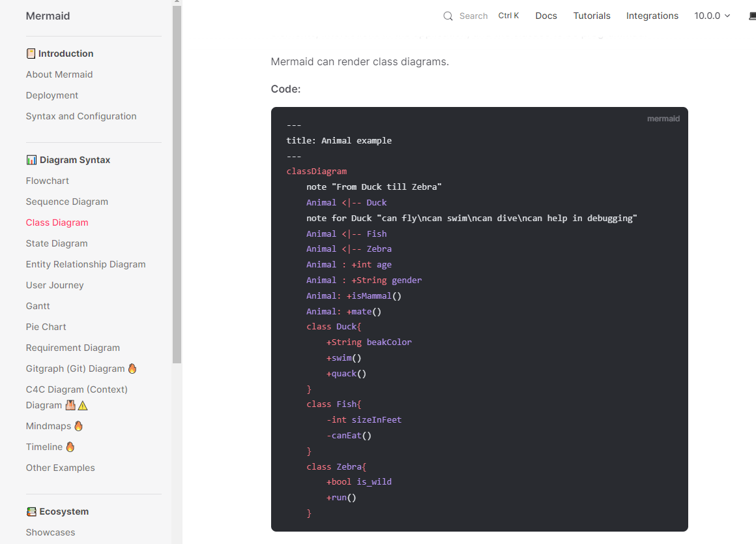Open Entity Relationship Diagram page
Image resolution: width=756 pixels, height=544 pixels.
click(x=86, y=264)
